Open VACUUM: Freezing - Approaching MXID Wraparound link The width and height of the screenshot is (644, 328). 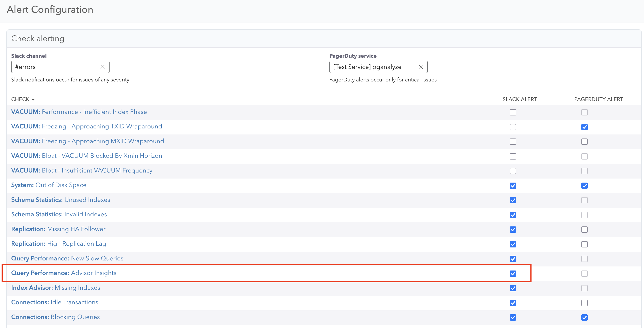point(87,141)
